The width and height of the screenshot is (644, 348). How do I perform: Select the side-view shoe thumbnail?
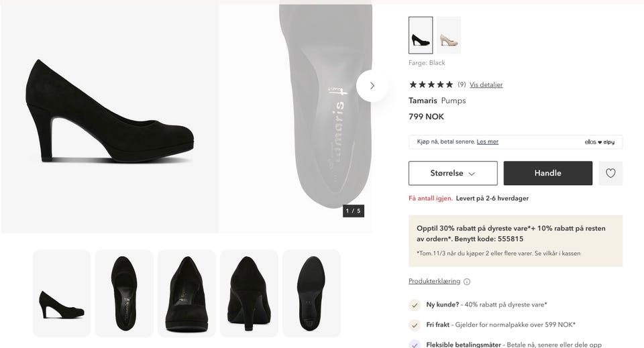coord(62,294)
